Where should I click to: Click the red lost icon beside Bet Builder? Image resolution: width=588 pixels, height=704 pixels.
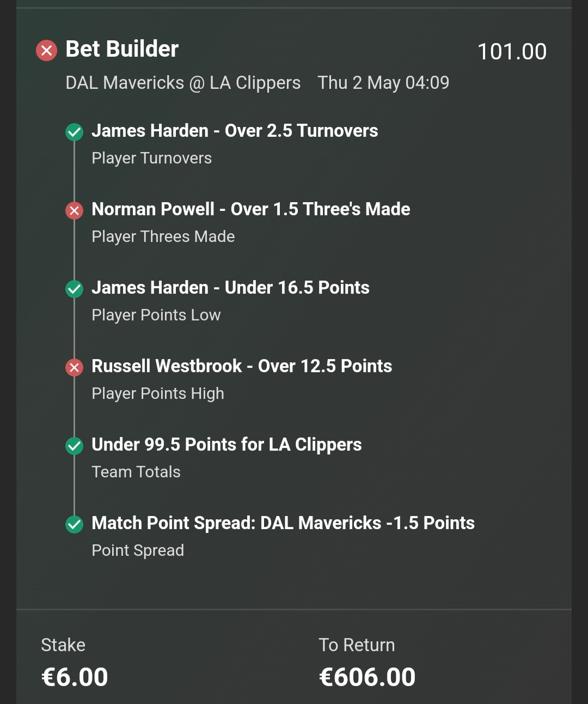coord(47,51)
